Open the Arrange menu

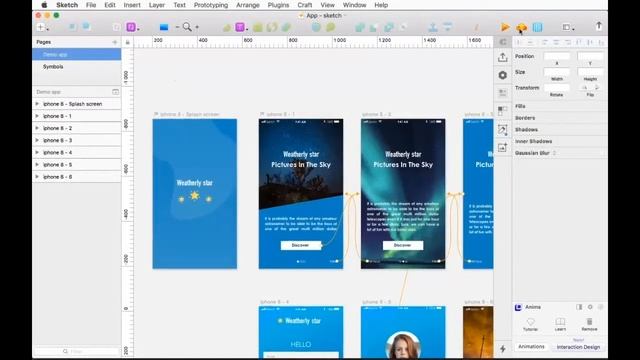point(248,5)
